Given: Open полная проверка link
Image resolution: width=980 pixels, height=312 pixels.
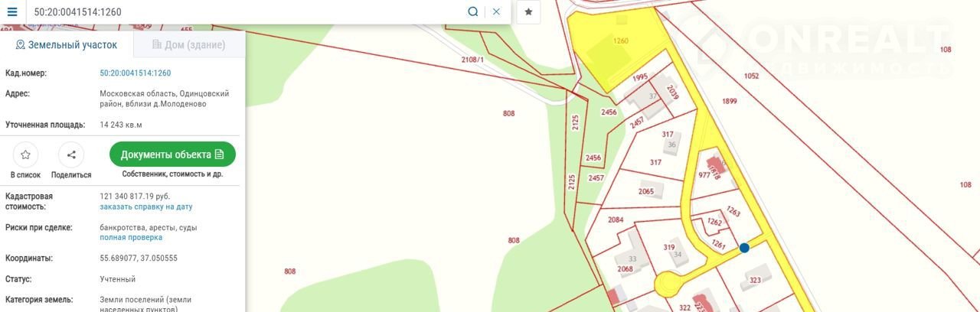Looking at the screenshot, I should click(131, 237).
